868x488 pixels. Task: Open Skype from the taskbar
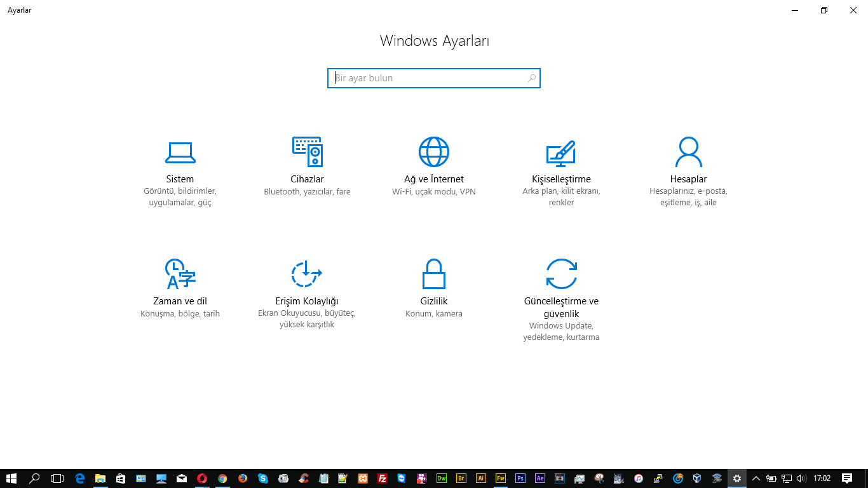click(x=263, y=478)
